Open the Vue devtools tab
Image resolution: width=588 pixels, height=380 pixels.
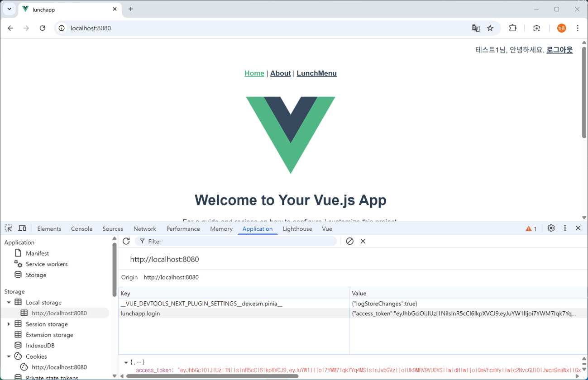click(x=327, y=229)
